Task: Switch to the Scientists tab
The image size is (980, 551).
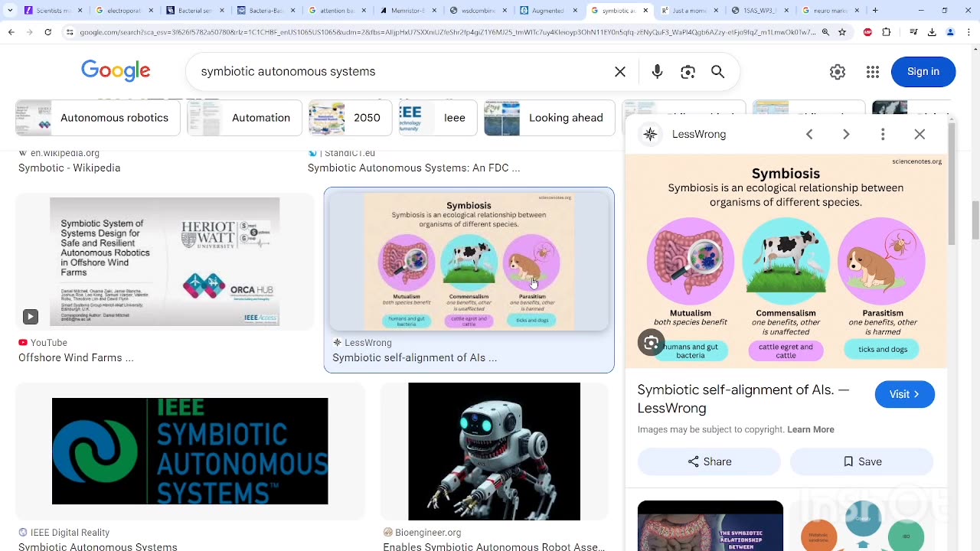Action: (52, 11)
